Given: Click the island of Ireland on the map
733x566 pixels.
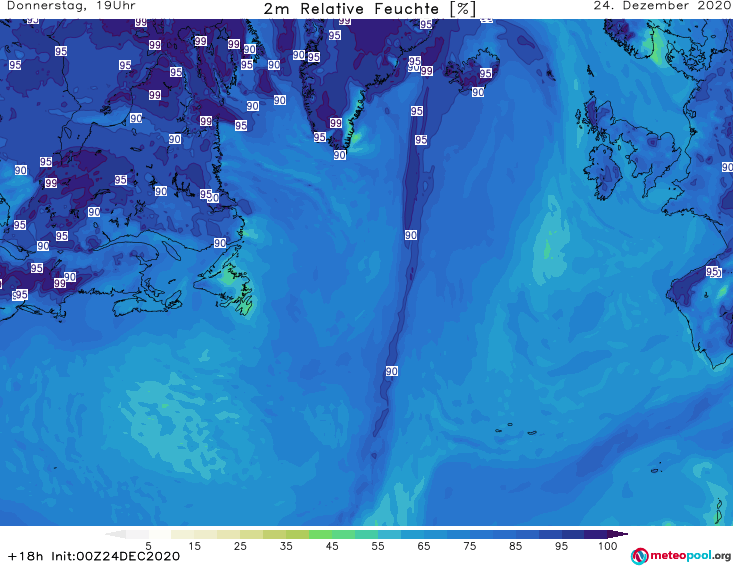Looking at the screenshot, I should click(x=604, y=173).
